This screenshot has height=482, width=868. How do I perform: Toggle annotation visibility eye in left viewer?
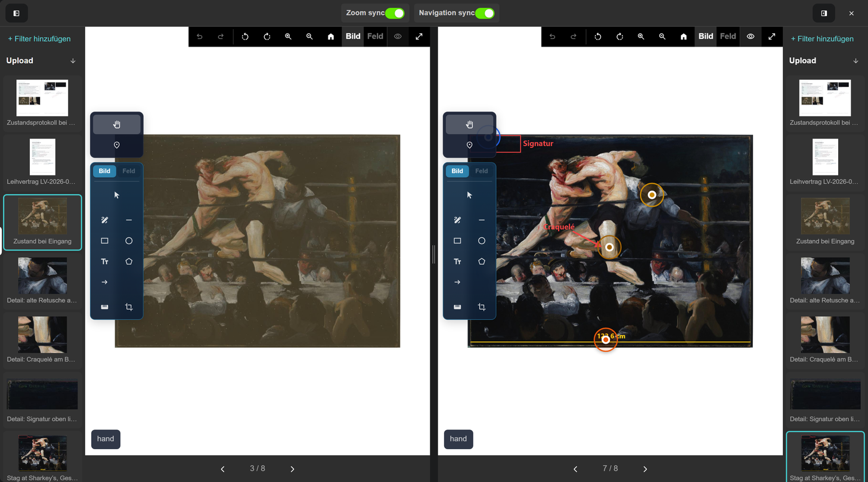pyautogui.click(x=398, y=36)
